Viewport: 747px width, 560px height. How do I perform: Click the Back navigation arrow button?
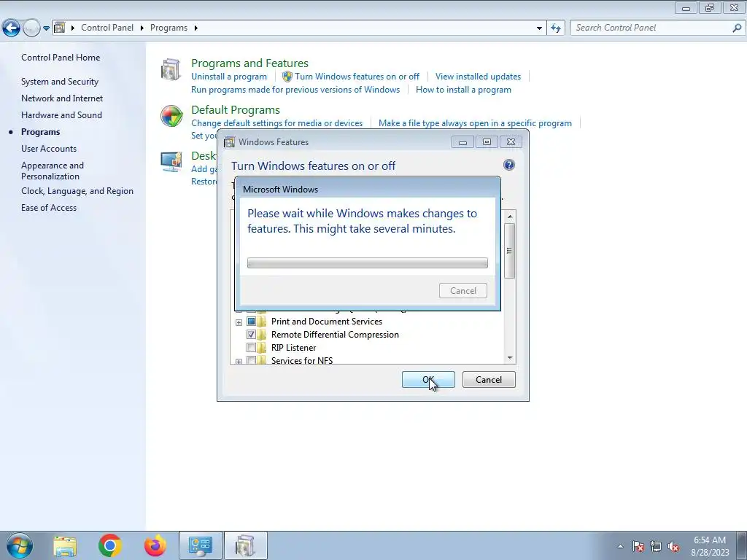(x=12, y=28)
